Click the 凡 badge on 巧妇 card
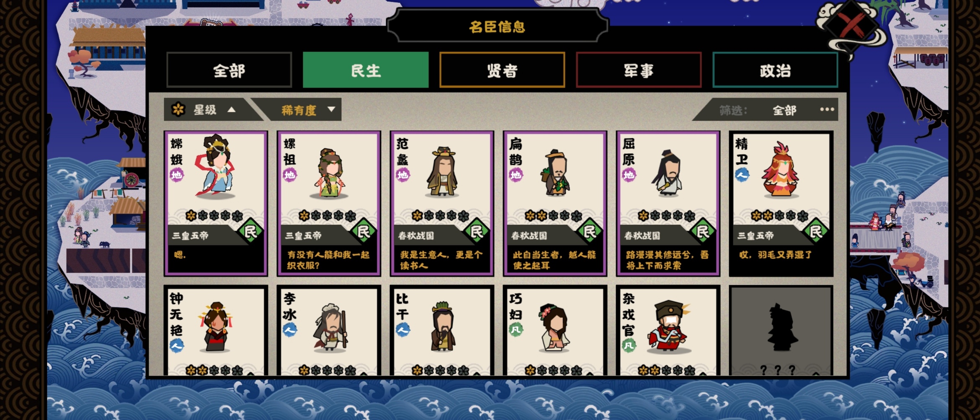980x420 pixels. [x=516, y=330]
